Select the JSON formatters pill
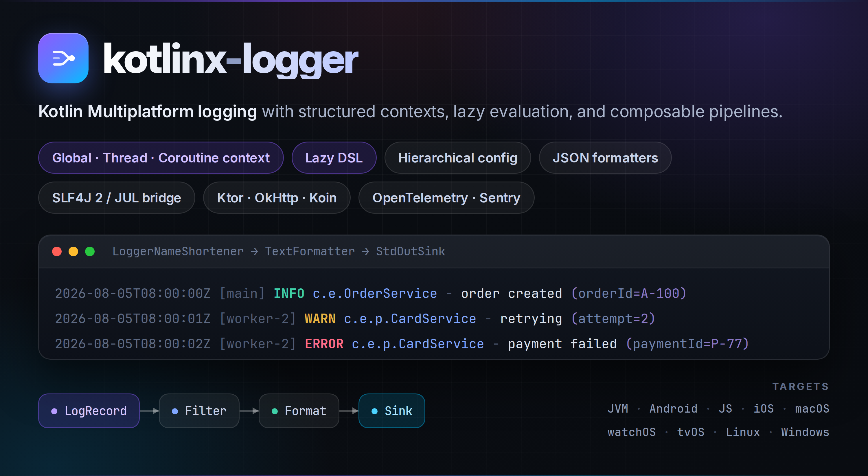 605,158
